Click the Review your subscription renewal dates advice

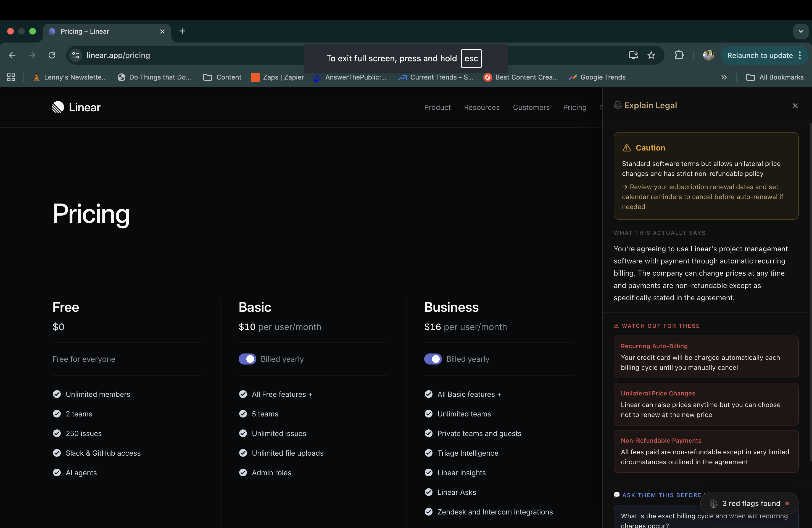click(703, 197)
